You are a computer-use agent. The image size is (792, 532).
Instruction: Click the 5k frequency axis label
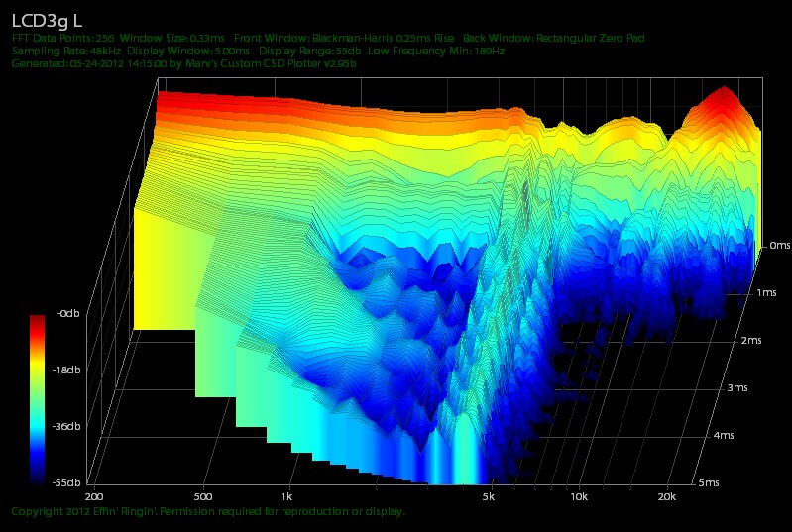[488, 497]
